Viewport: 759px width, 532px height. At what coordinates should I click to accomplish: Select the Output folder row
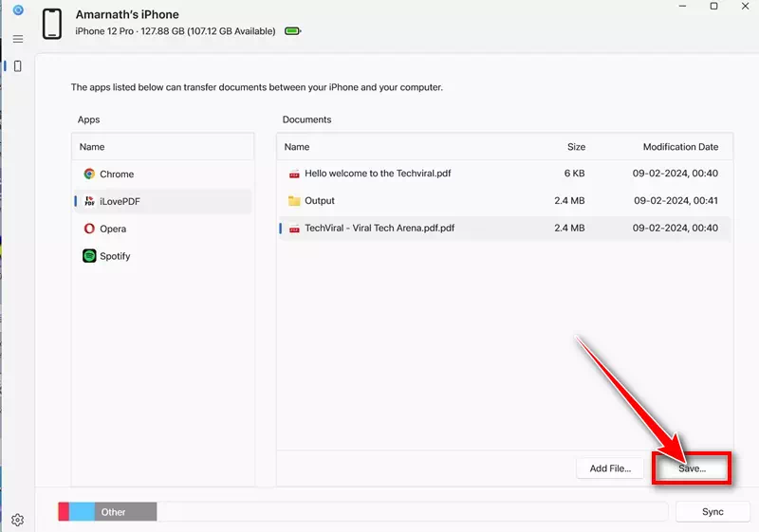pos(505,201)
